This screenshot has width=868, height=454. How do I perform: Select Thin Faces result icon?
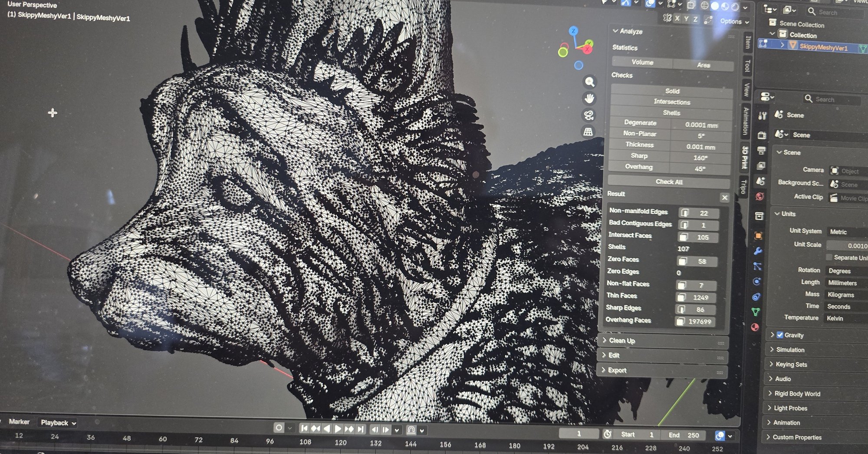pos(681,297)
